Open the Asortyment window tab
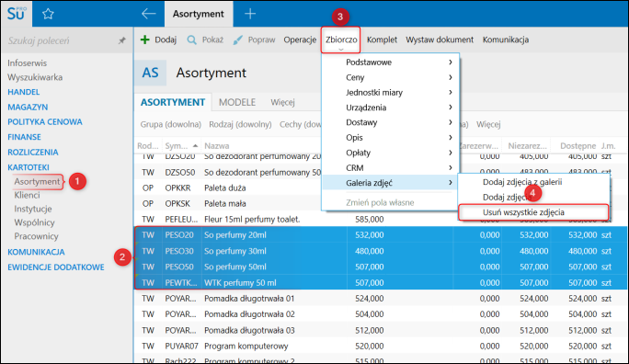Image resolution: width=629 pixels, height=364 pixels. [x=198, y=14]
